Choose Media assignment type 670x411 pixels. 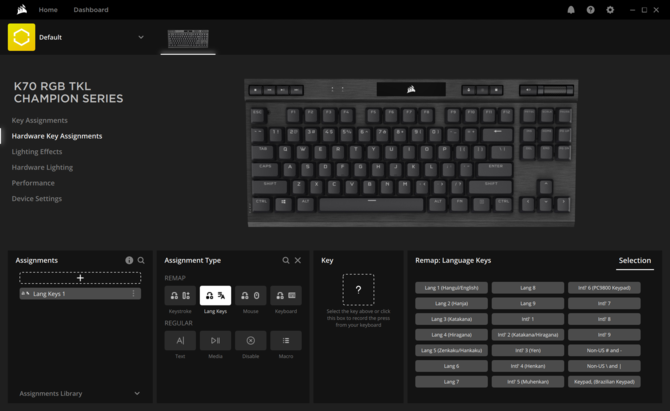[215, 341]
